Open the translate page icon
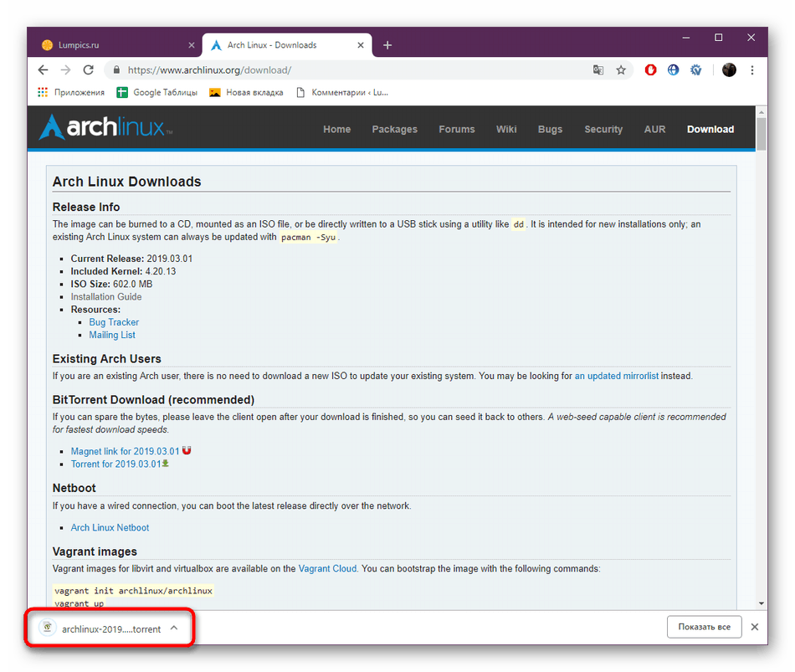Image resolution: width=795 pixels, height=672 pixels. [598, 70]
